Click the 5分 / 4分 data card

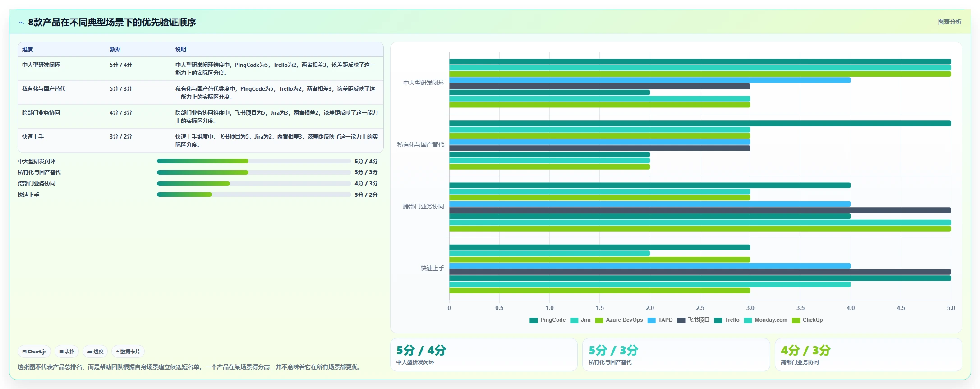click(483, 355)
